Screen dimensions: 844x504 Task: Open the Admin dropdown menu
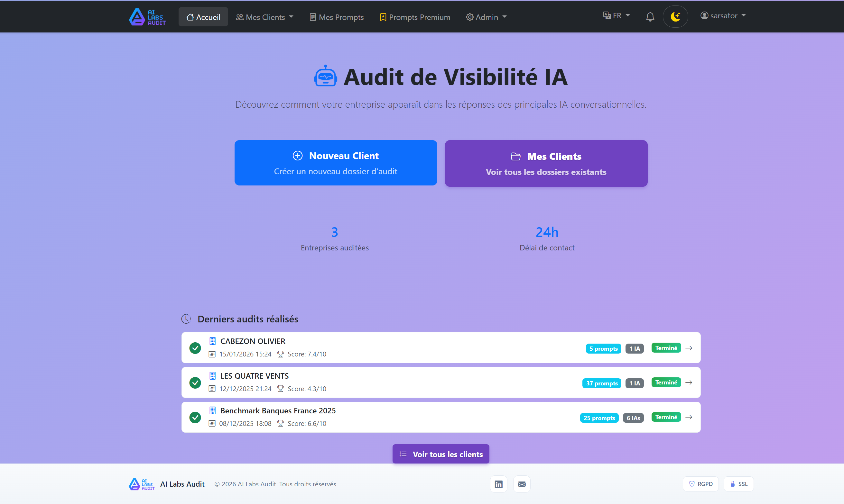click(486, 17)
